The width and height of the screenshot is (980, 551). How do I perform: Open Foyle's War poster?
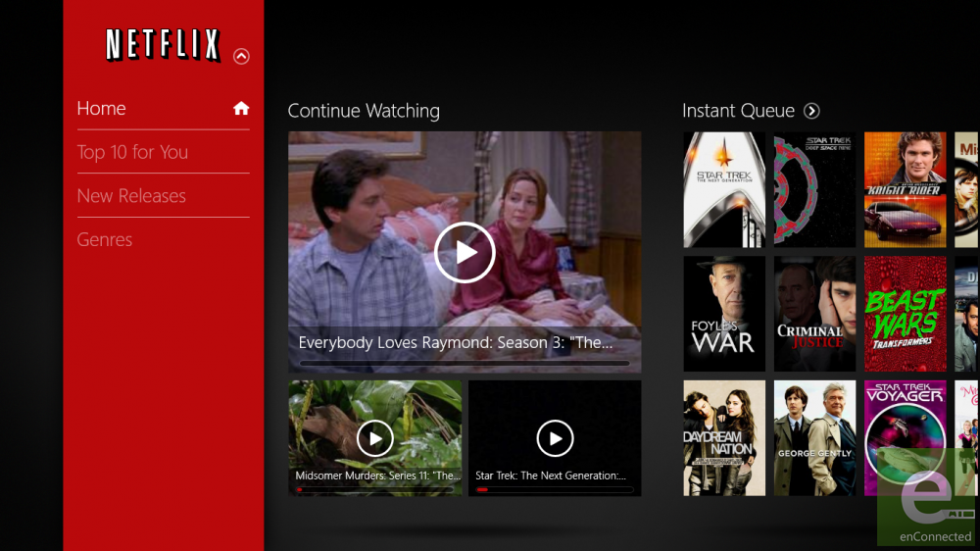(x=724, y=314)
